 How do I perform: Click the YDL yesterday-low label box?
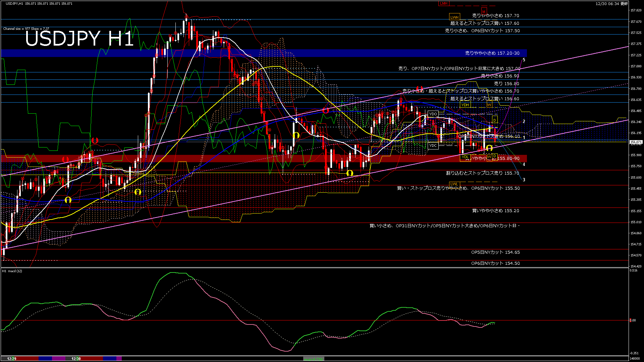(x=465, y=157)
